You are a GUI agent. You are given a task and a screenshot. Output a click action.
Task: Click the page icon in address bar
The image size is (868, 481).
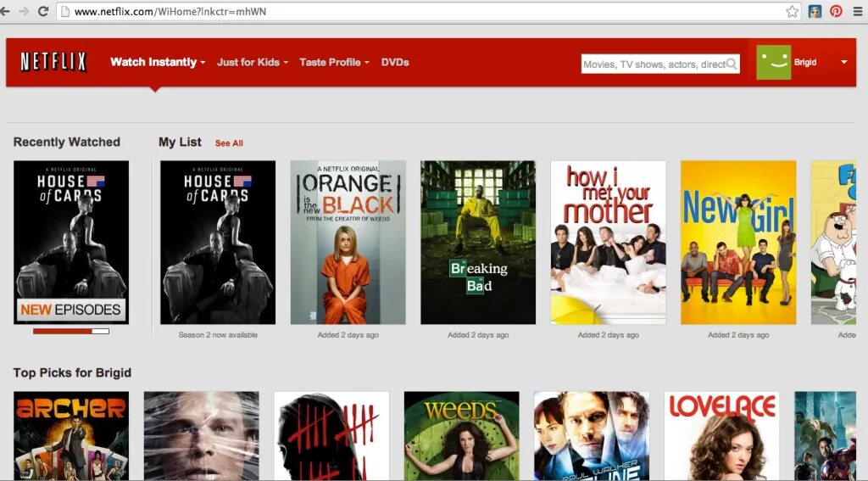(x=64, y=11)
